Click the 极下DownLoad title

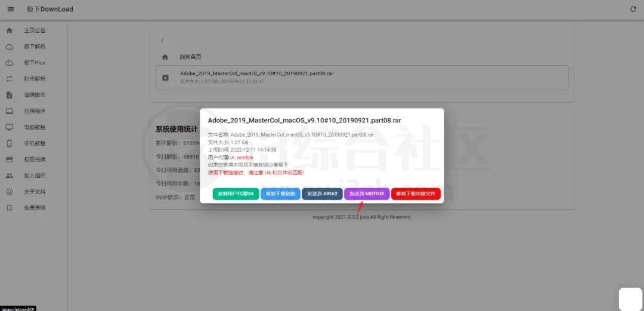click(x=50, y=9)
